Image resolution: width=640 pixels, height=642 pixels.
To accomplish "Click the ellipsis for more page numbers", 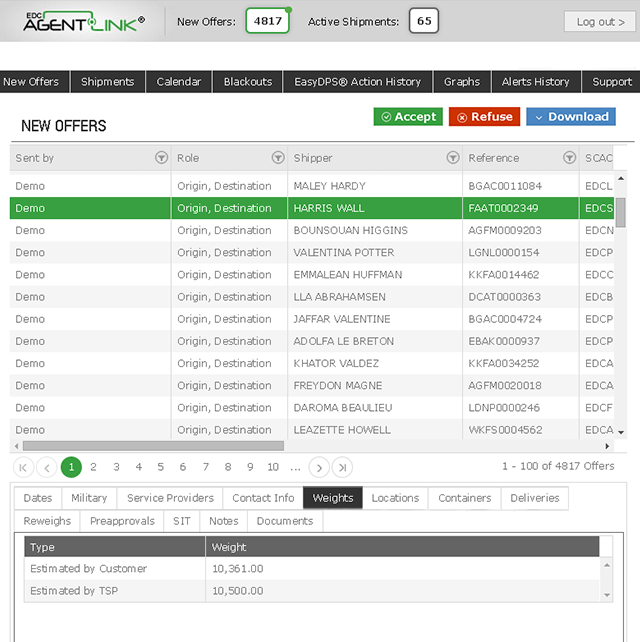I will pos(295,467).
